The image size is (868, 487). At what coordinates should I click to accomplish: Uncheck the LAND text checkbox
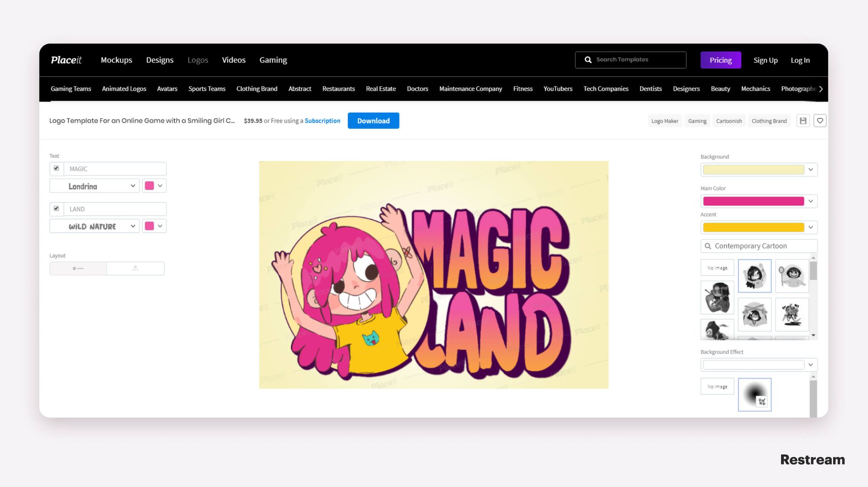(x=56, y=209)
